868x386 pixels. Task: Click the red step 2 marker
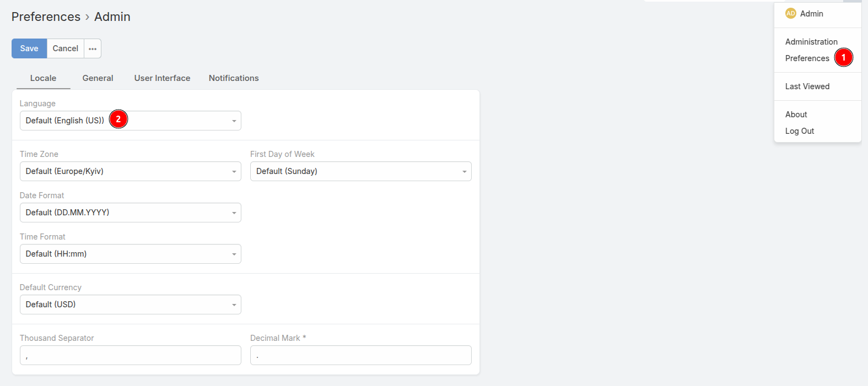click(x=118, y=119)
